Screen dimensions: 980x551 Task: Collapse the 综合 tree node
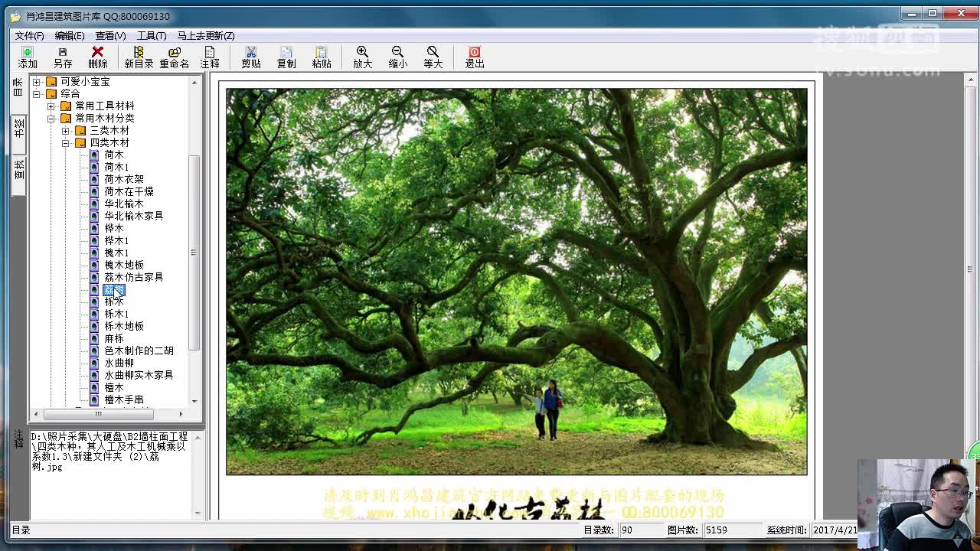(36, 93)
